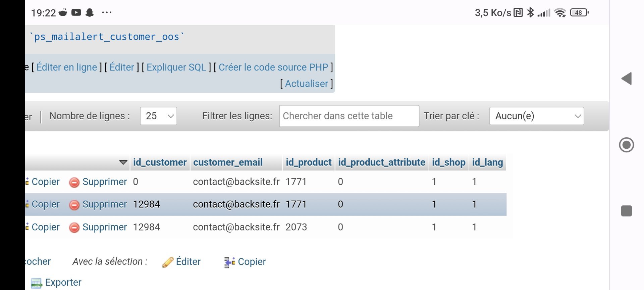644x290 pixels.
Task: Click the red delete icon in first row
Action: pyautogui.click(x=74, y=182)
